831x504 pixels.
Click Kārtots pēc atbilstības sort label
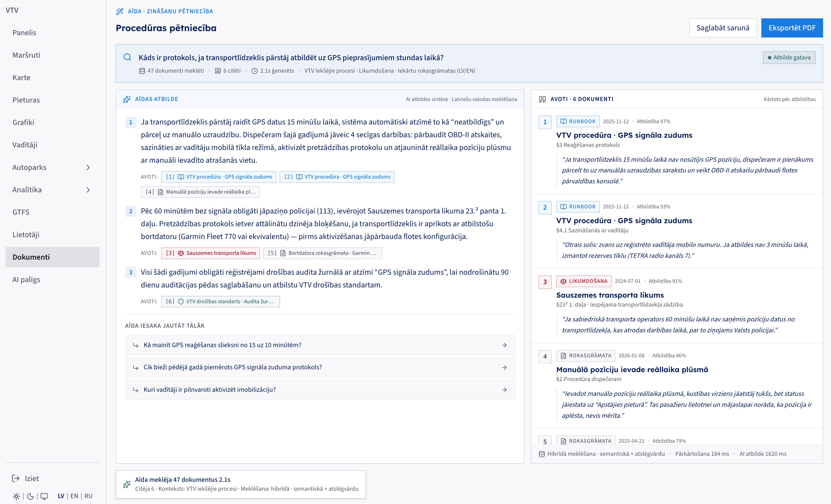pos(789,99)
